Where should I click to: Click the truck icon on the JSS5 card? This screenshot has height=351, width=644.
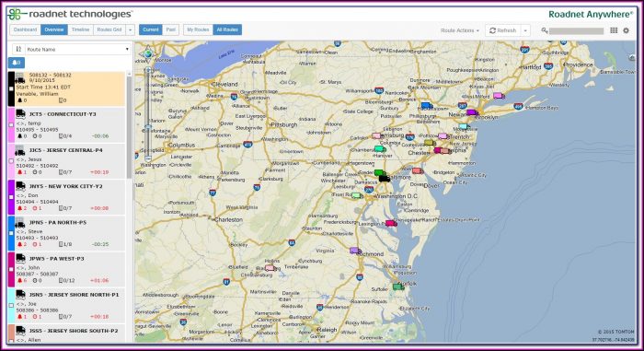point(20,331)
